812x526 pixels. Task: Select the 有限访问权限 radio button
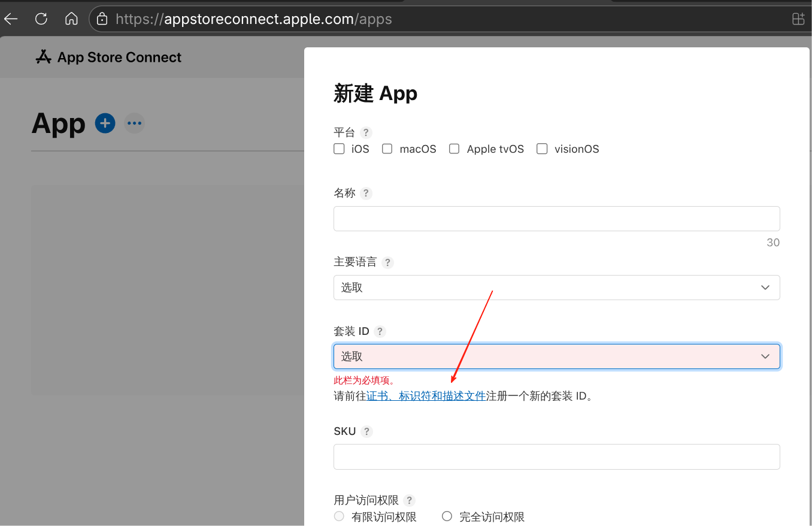(339, 516)
